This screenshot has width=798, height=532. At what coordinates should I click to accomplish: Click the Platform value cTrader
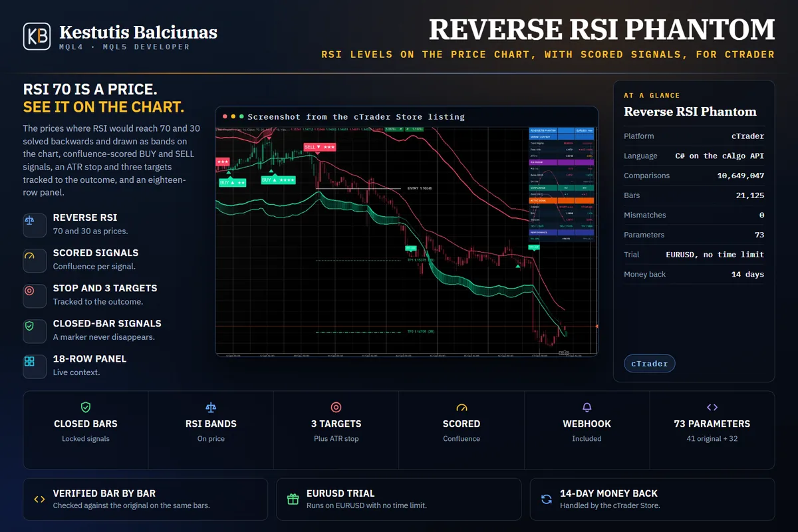coord(747,136)
